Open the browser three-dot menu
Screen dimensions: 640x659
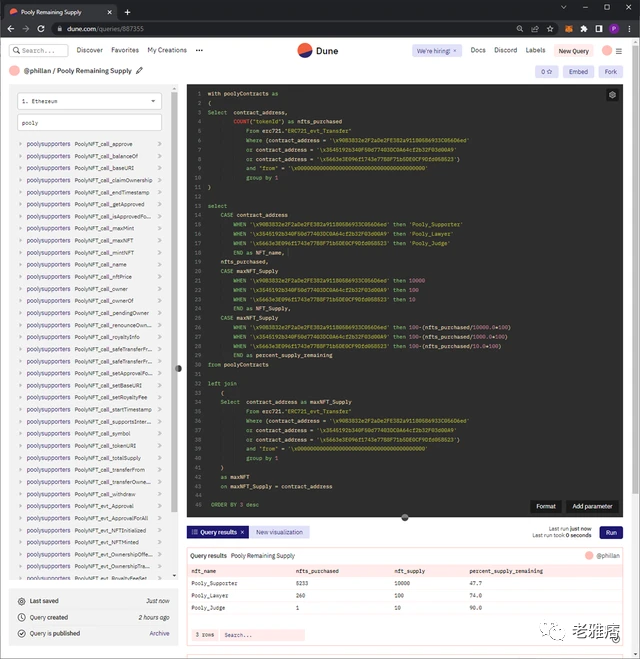[629, 29]
